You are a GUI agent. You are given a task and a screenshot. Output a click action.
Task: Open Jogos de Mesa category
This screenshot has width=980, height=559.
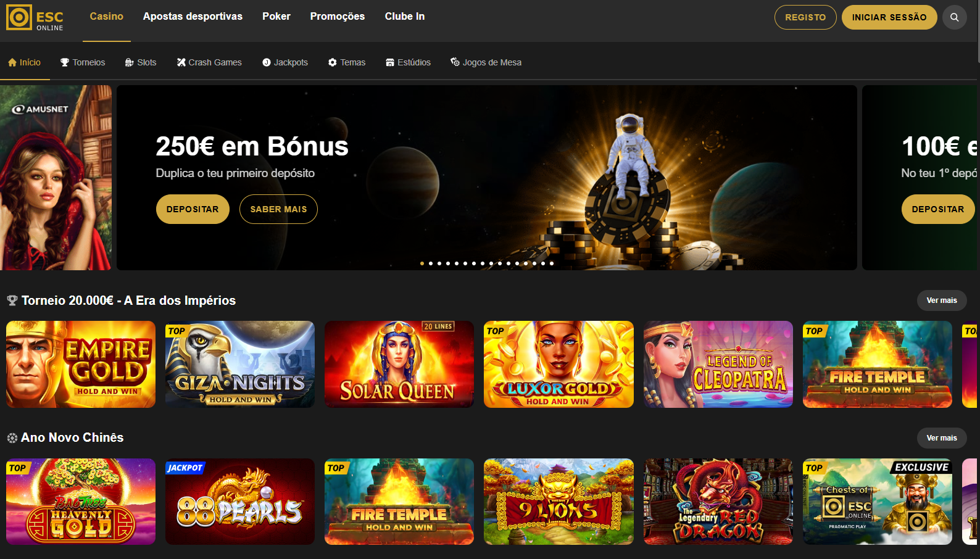tap(486, 62)
